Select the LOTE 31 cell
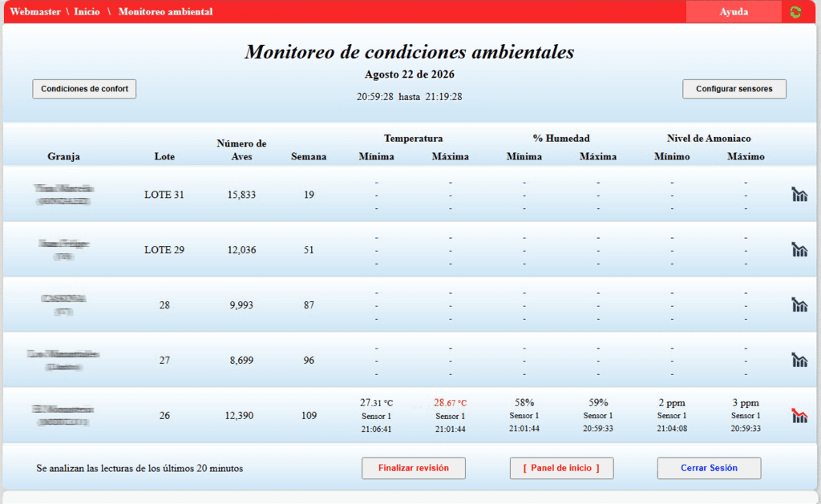The image size is (821, 504). point(164,195)
